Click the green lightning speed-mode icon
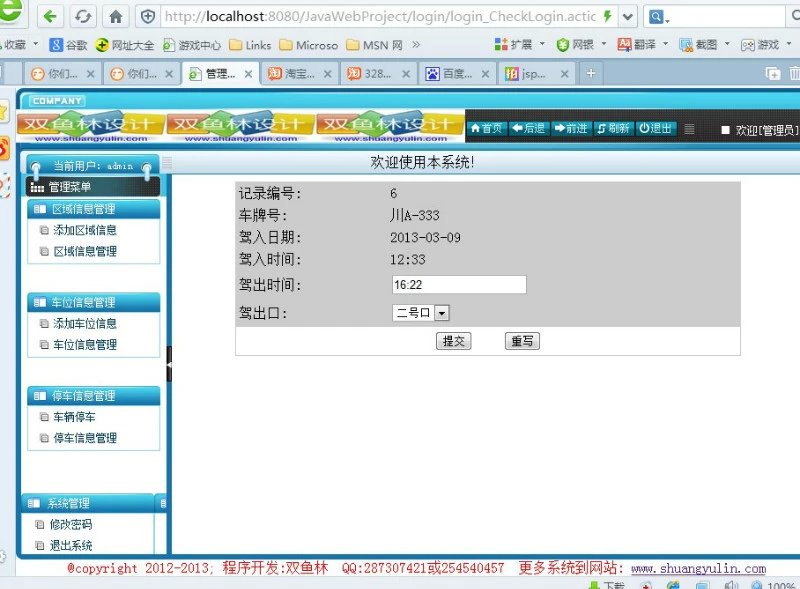This screenshot has width=800, height=589. coord(607,16)
